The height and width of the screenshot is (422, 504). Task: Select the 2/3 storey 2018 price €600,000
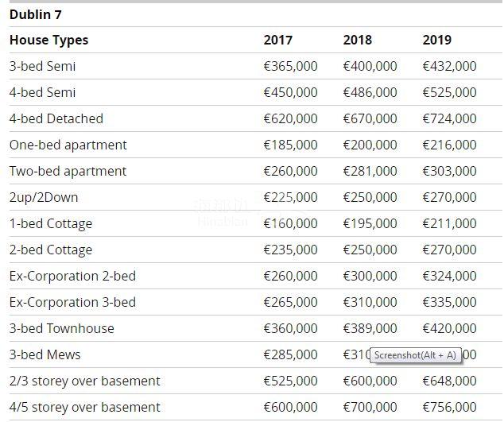pos(370,381)
